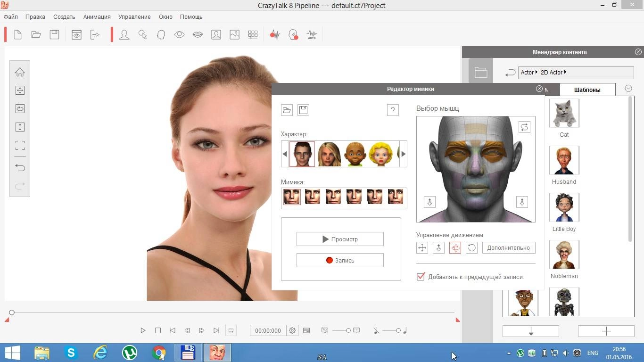Select the rotate camera tool

(20, 108)
